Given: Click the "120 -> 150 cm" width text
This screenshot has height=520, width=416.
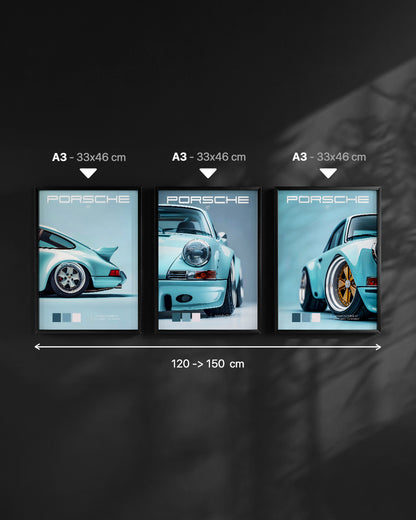Looking at the screenshot, I should coord(208,364).
